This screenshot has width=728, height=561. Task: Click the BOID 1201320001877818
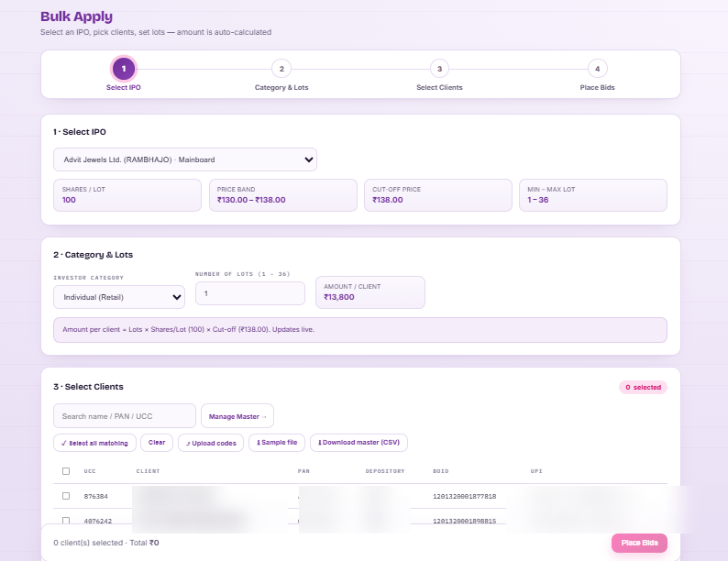coord(464,497)
